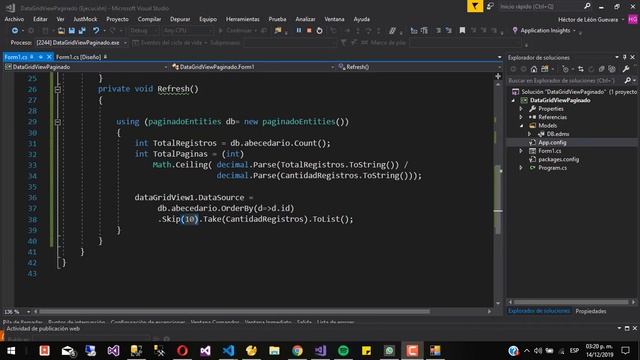Viewport: 640px width, 360px height.
Task: Open the Archivo menu
Action: (x=14, y=19)
